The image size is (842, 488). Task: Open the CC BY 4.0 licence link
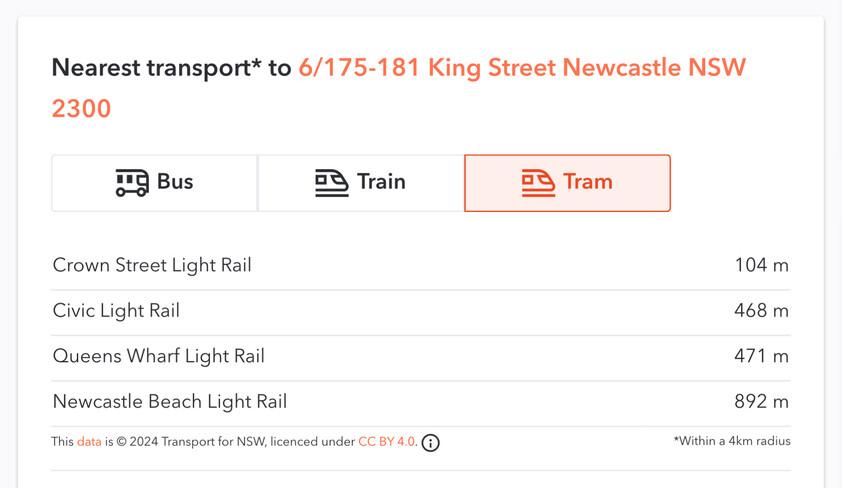click(x=387, y=442)
